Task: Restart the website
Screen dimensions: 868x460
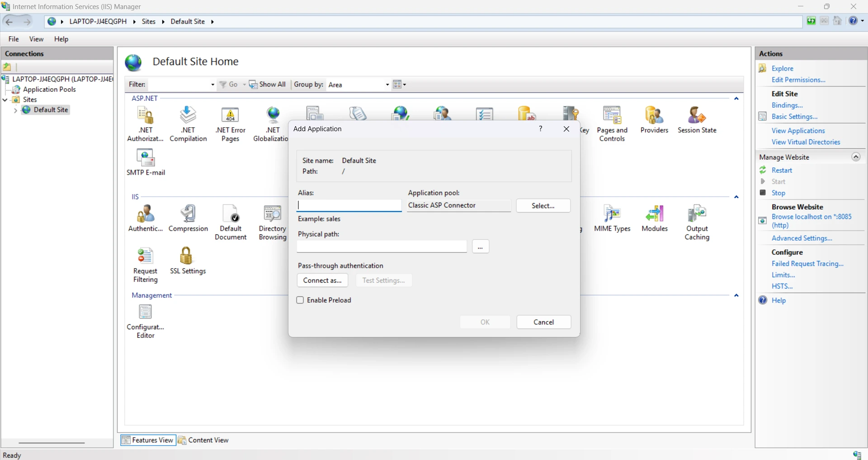Action: click(x=782, y=171)
